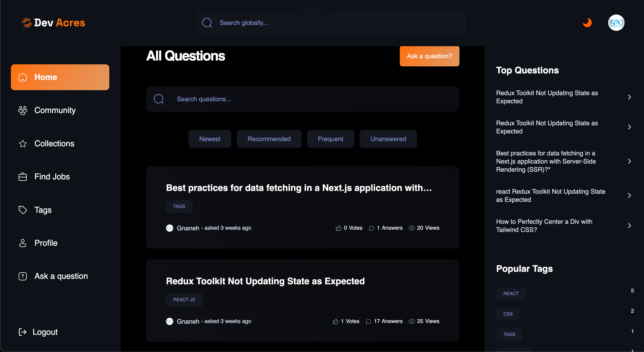The width and height of the screenshot is (644, 352).
Task: Open the Tailwind CSS top question chevron
Action: pos(629,226)
